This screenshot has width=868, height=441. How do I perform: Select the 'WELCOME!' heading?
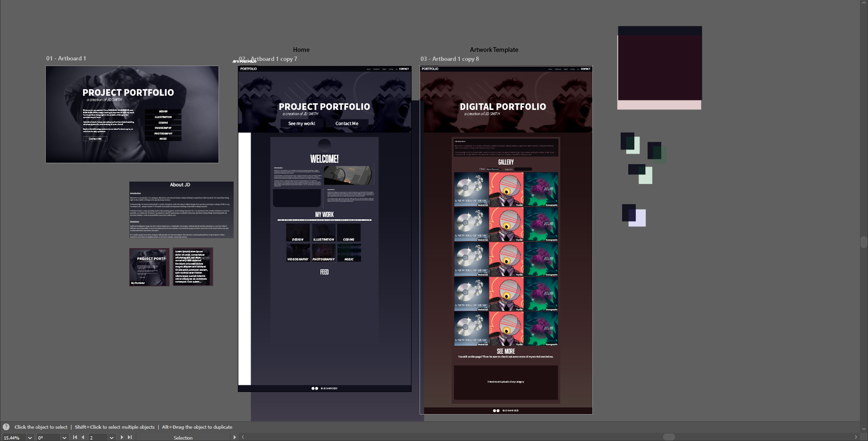pos(324,159)
